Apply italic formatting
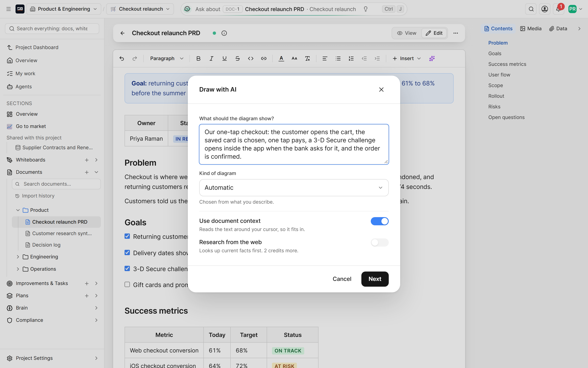Image resolution: width=588 pixels, height=368 pixels. (211, 58)
